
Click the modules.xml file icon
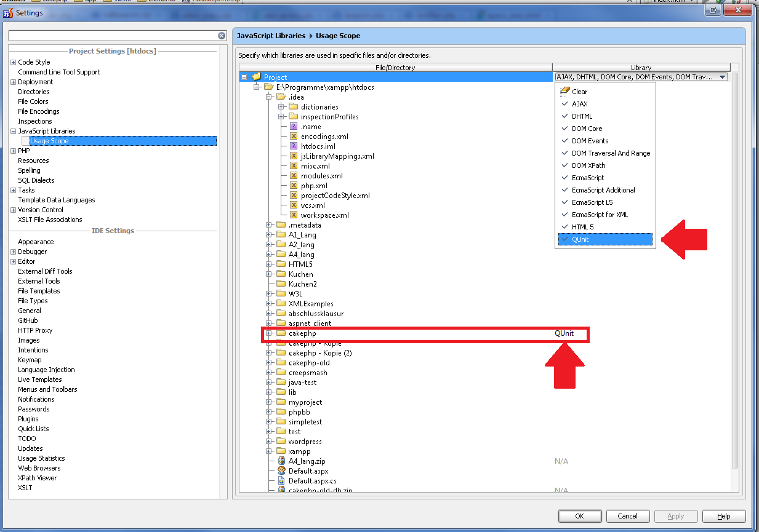pyautogui.click(x=294, y=175)
